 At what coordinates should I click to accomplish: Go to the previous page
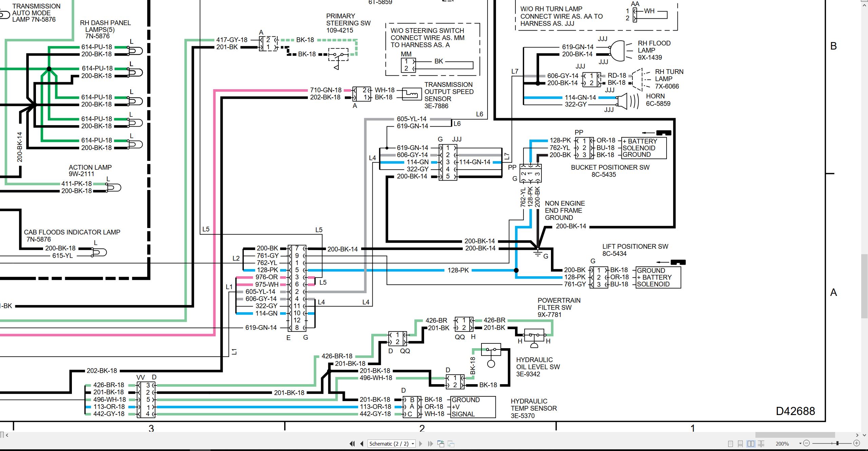point(362,444)
